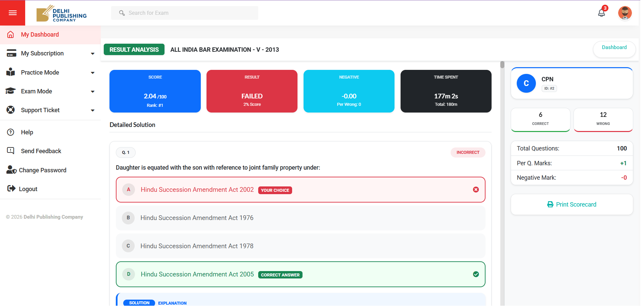Image resolution: width=644 pixels, height=306 pixels.
Task: Select the My Dashboard home icon
Action: [x=10, y=35]
